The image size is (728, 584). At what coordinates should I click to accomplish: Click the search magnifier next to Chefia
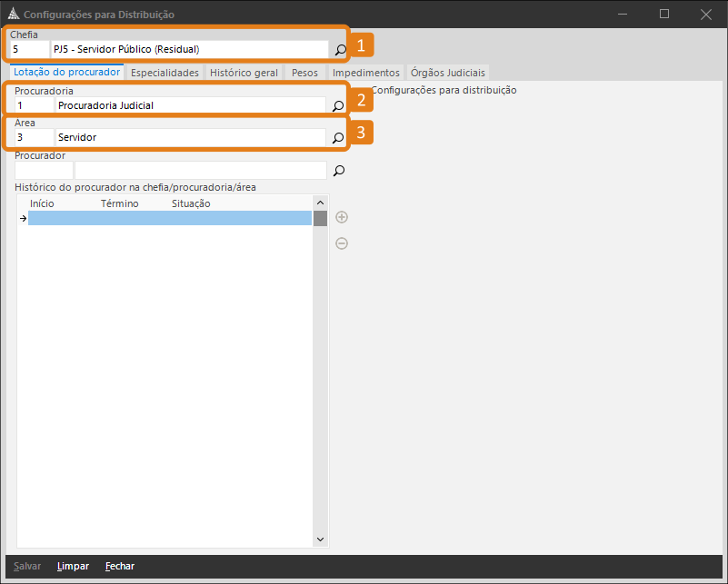coord(341,50)
